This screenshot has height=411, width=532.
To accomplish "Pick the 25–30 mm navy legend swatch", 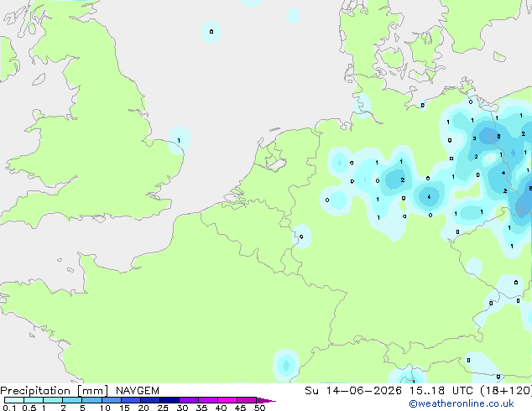I will tap(169, 400).
